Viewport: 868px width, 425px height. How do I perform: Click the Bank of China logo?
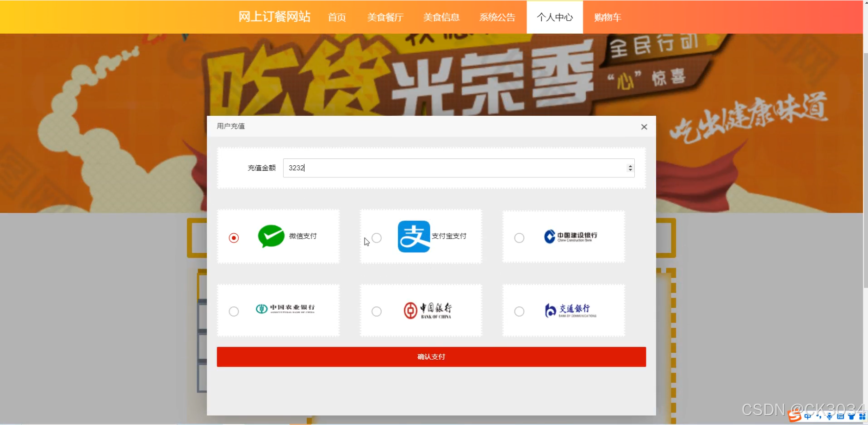[x=428, y=311]
